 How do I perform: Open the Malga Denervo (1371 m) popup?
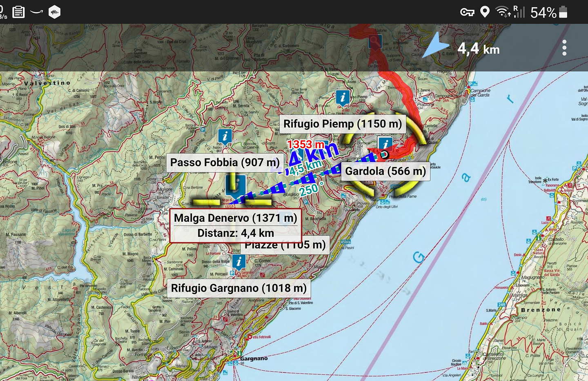(236, 225)
